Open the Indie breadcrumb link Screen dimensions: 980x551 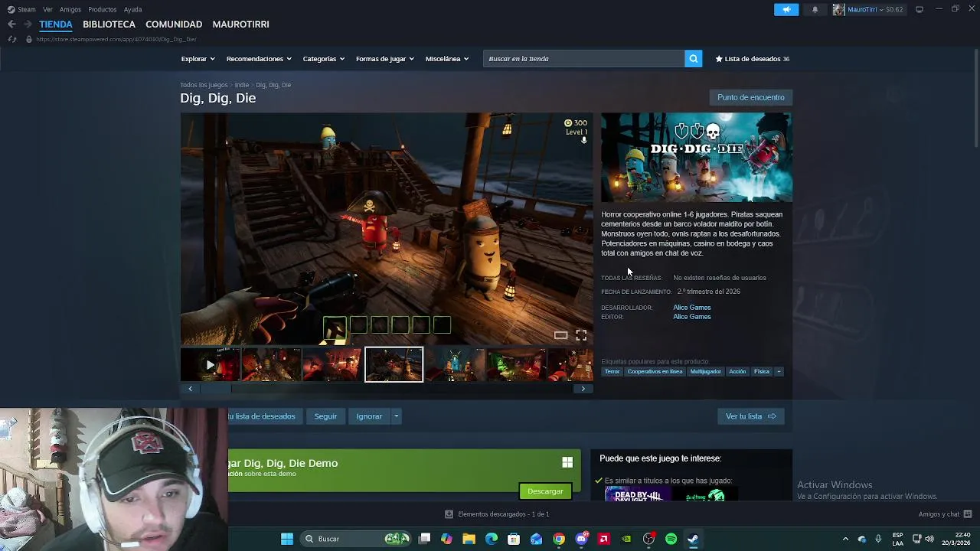coord(242,85)
